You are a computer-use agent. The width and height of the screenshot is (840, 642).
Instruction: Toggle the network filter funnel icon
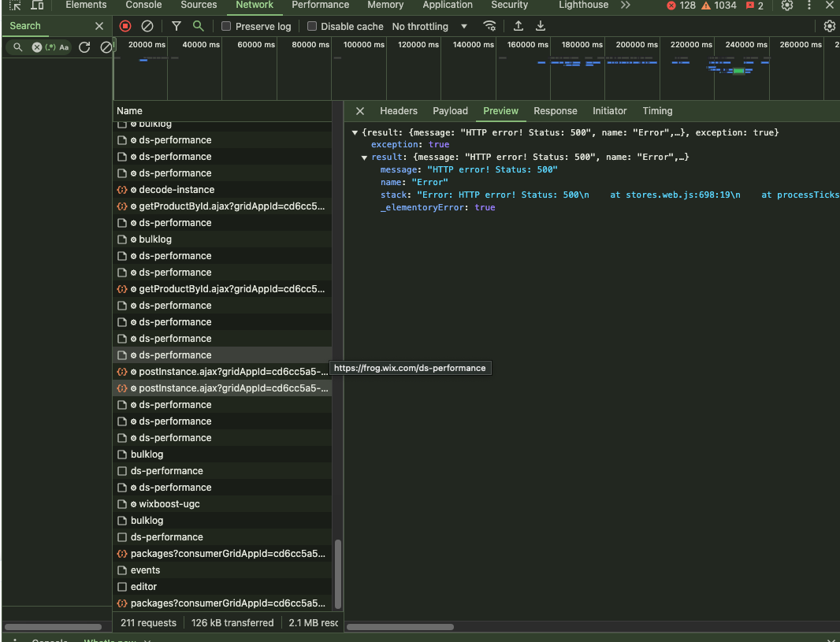click(x=177, y=26)
